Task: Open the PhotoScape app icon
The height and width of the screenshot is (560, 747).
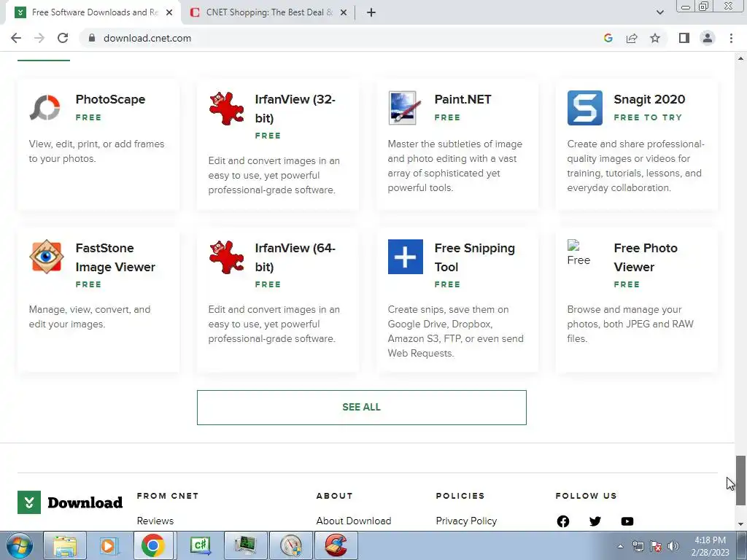Action: pyautogui.click(x=46, y=108)
